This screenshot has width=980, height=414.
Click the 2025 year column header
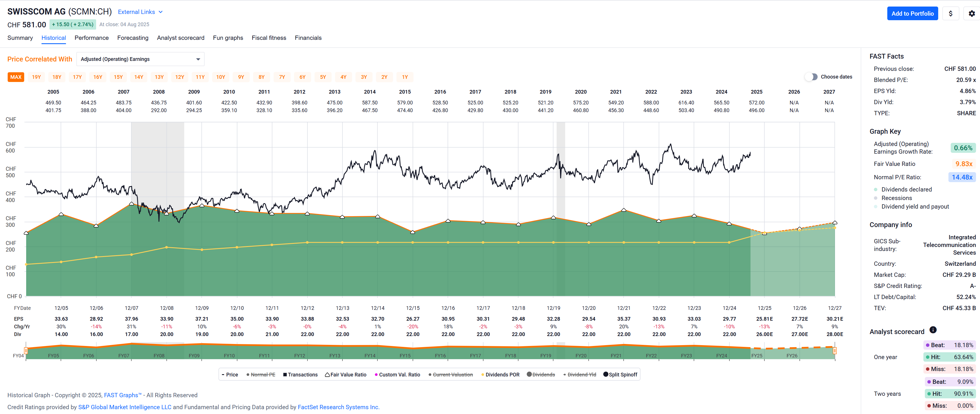pos(756,92)
